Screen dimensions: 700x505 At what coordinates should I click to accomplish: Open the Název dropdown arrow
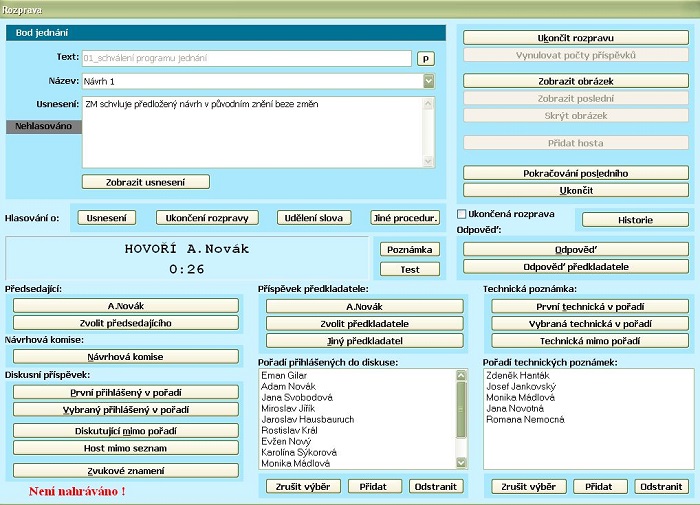pyautogui.click(x=428, y=81)
